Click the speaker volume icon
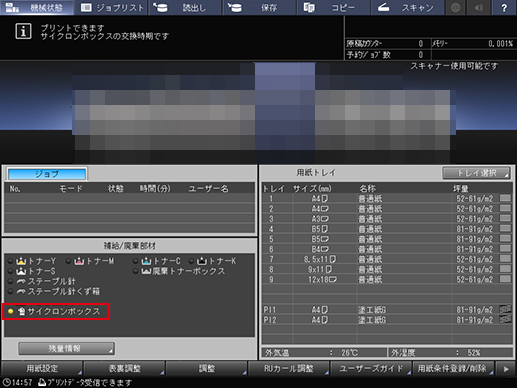The image size is (517, 388). pyautogui.click(x=479, y=7)
